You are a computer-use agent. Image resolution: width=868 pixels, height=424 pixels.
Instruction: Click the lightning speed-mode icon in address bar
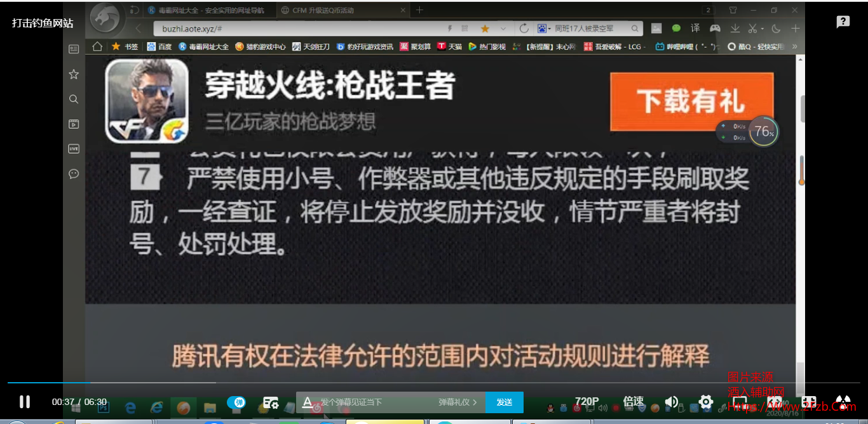[x=450, y=29]
